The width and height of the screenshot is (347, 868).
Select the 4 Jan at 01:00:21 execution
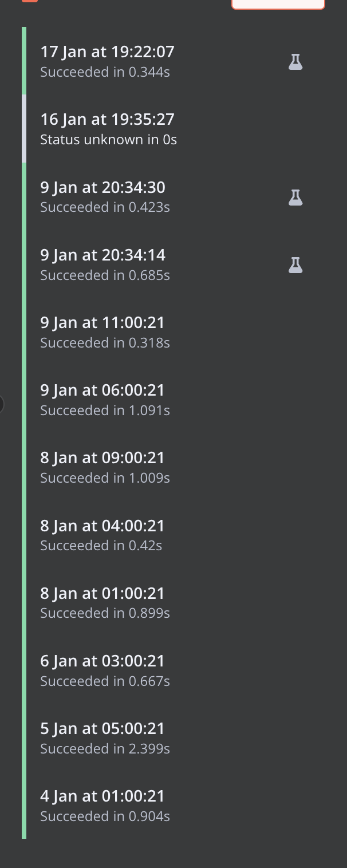105,805
